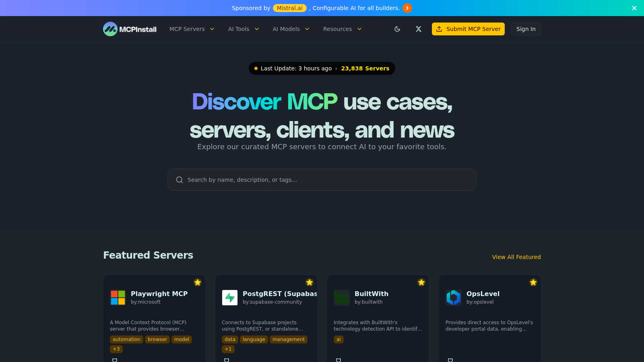Click Submit MCP Server button
Image resolution: width=644 pixels, height=362 pixels.
coord(468,29)
